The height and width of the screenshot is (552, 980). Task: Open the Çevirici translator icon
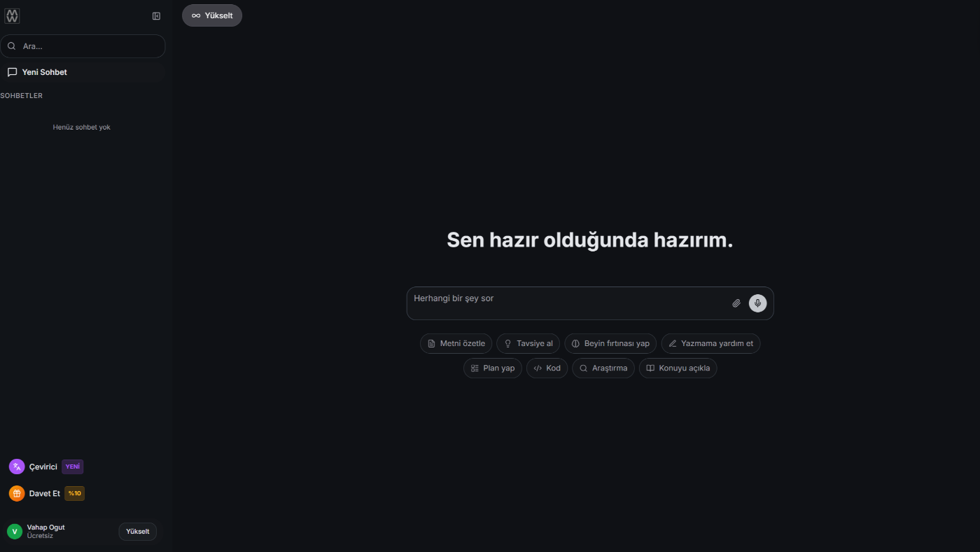(x=17, y=467)
